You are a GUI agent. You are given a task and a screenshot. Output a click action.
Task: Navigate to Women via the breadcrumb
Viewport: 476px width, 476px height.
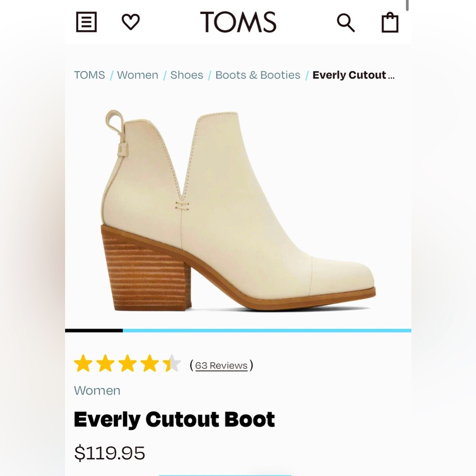coord(138,75)
